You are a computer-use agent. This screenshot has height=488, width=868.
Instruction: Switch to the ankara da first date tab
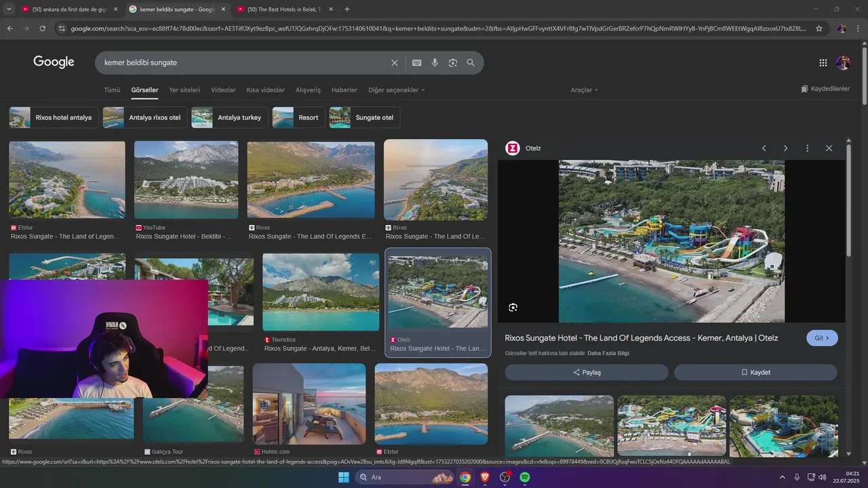(70, 9)
